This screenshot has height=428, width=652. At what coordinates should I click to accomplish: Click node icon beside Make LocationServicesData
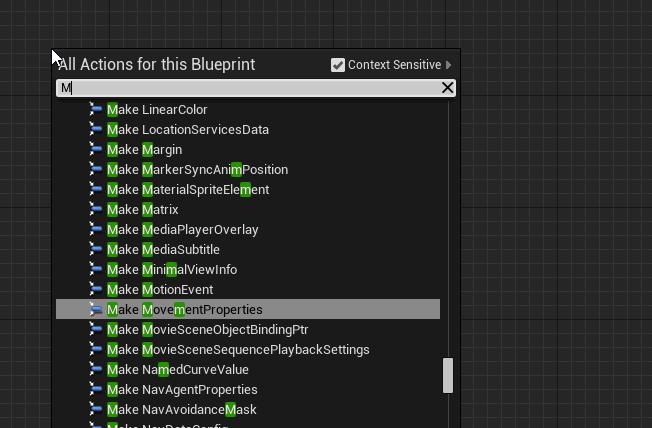[x=96, y=129]
